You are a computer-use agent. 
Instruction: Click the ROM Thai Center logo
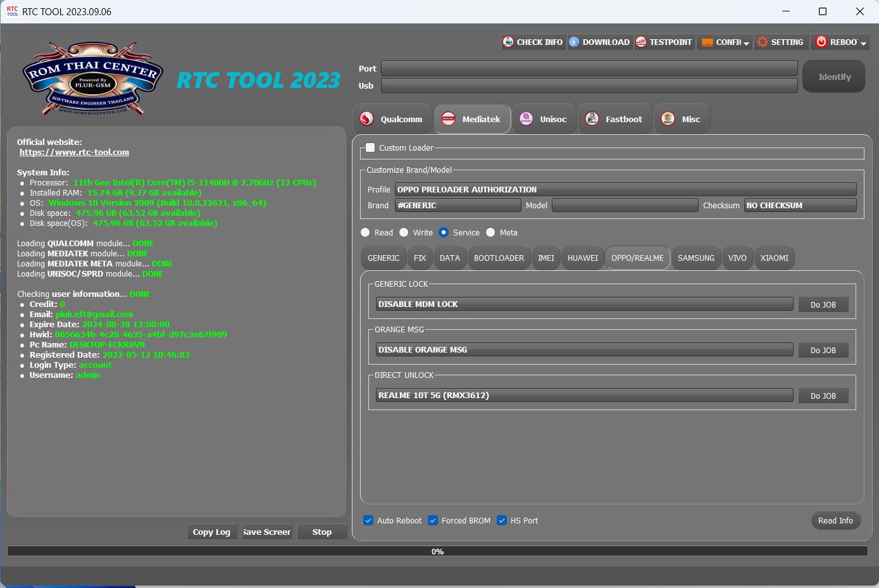93,79
